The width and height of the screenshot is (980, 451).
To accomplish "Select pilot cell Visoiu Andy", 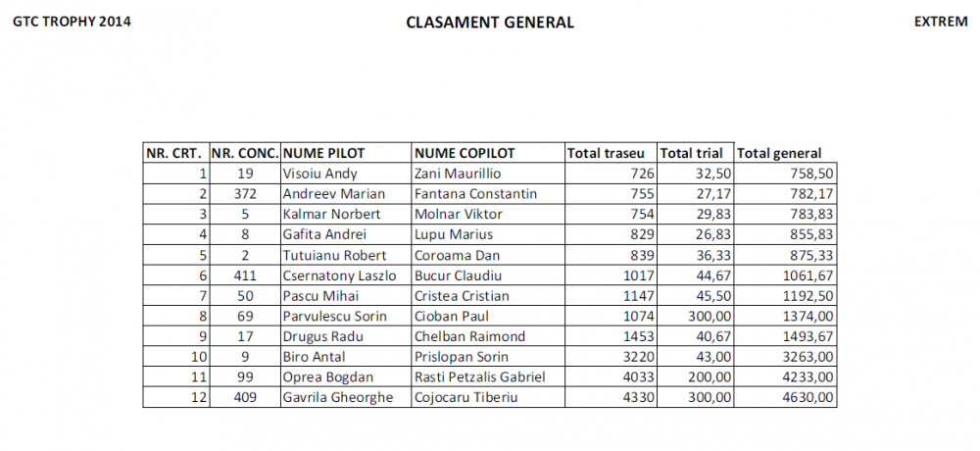I will pyautogui.click(x=319, y=174).
